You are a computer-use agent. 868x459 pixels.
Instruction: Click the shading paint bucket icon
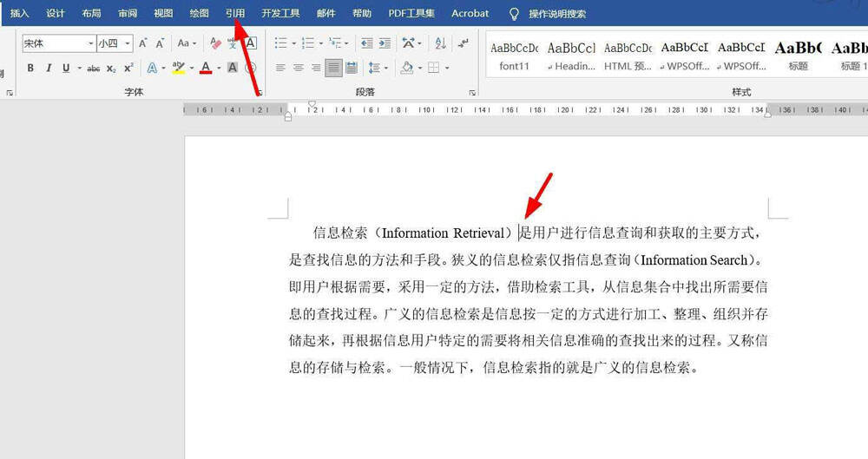(407, 68)
